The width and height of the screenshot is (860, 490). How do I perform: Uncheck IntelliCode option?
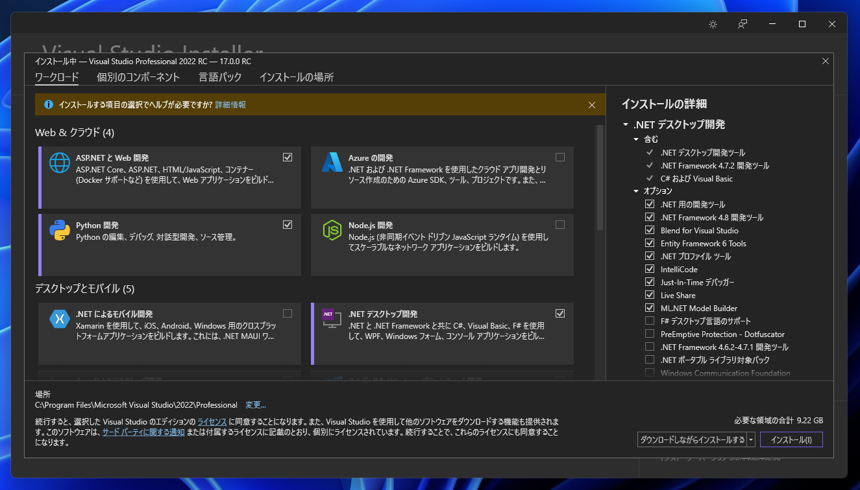650,269
